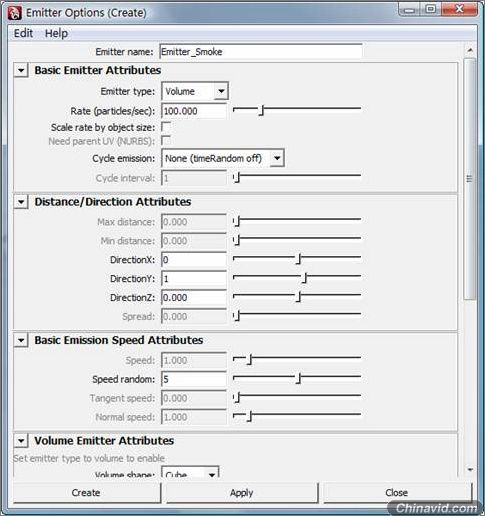Click the Max distance value field

click(194, 222)
